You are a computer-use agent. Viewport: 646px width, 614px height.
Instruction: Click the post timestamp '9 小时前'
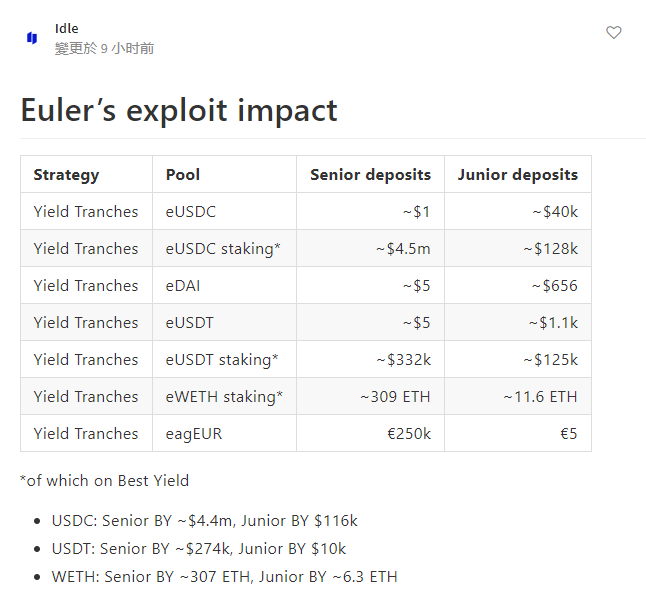click(x=127, y=48)
